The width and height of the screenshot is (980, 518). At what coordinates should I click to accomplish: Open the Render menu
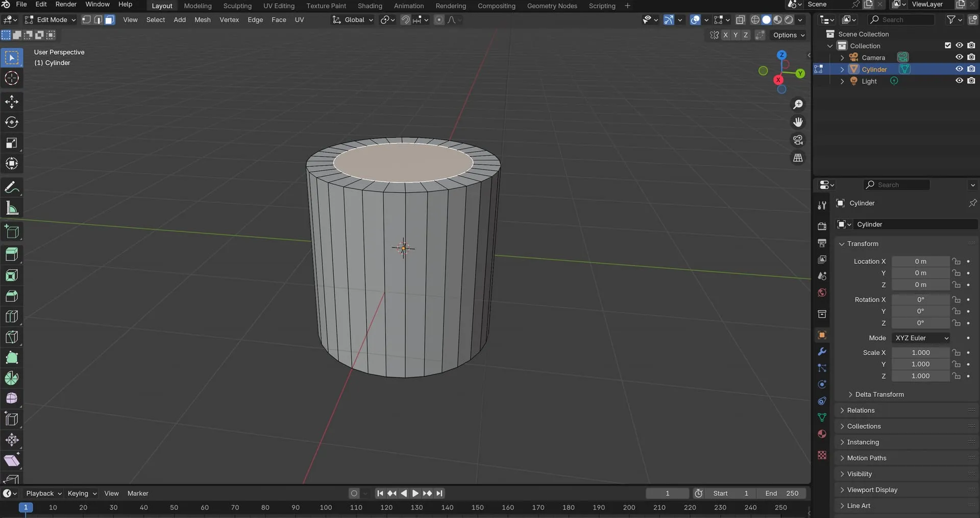click(66, 5)
